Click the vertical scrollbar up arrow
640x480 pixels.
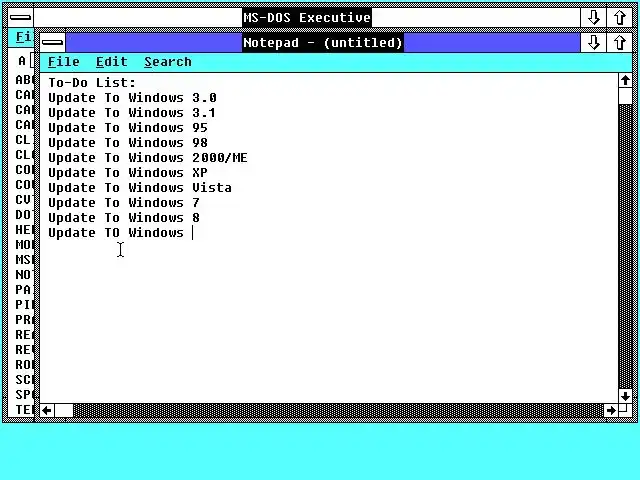pos(625,81)
